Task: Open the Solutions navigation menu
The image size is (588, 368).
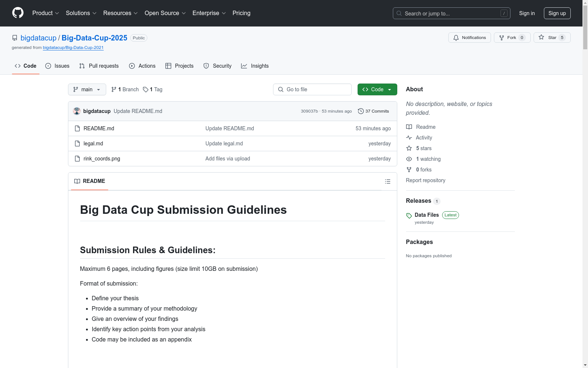Action: coord(81,13)
